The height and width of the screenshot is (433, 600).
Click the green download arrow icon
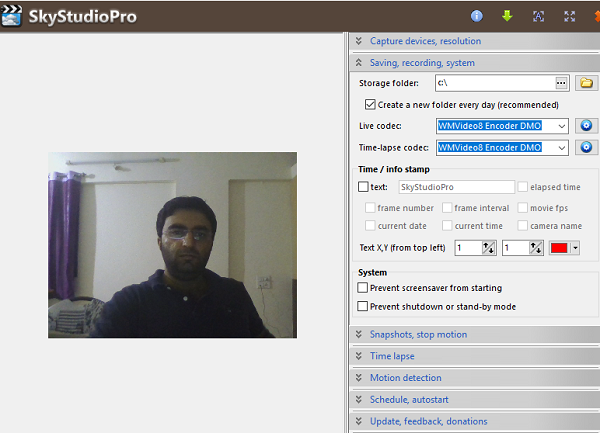[x=507, y=16]
